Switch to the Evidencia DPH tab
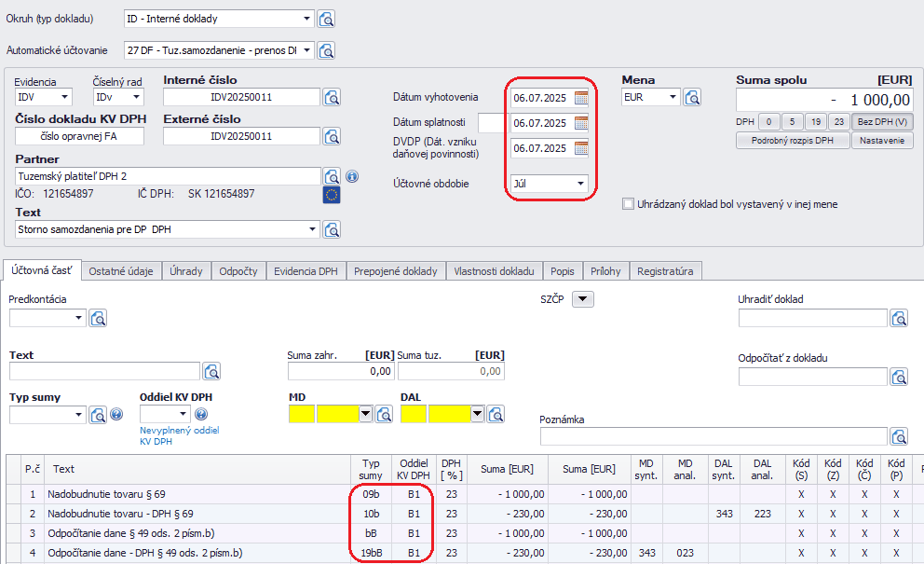 [x=306, y=271]
